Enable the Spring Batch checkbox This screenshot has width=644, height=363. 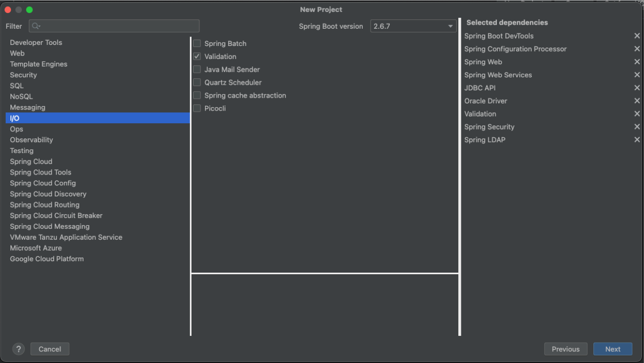point(197,43)
